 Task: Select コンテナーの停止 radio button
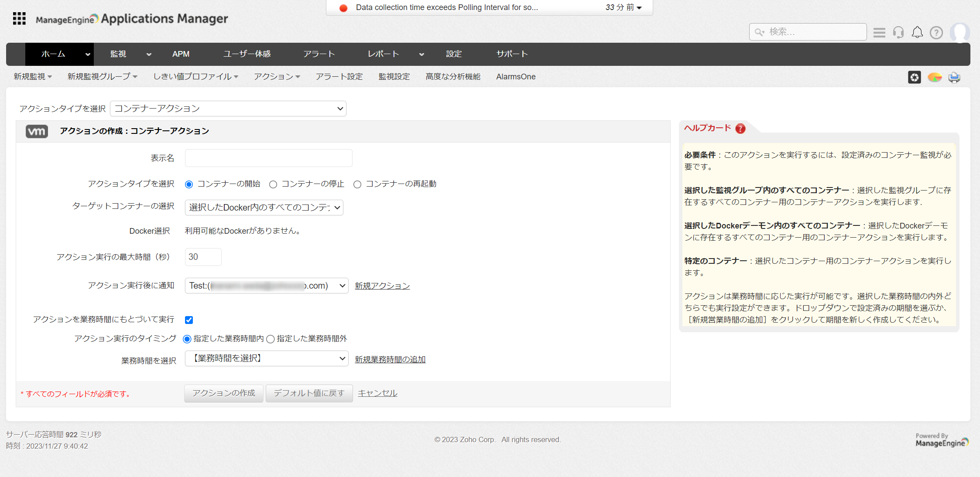273,184
